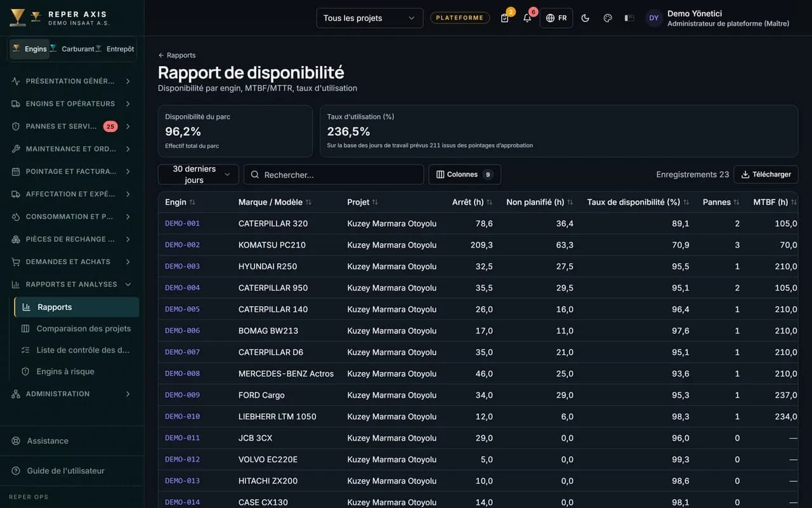Go back via the Rapports breadcrumb link
Image resolution: width=812 pixels, height=508 pixels.
tap(177, 55)
